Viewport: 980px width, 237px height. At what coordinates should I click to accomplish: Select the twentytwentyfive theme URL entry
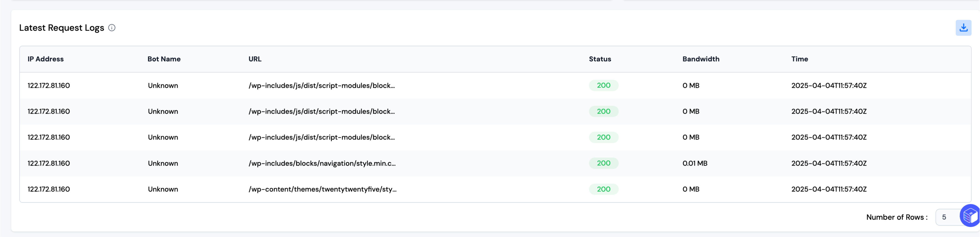coord(322,189)
